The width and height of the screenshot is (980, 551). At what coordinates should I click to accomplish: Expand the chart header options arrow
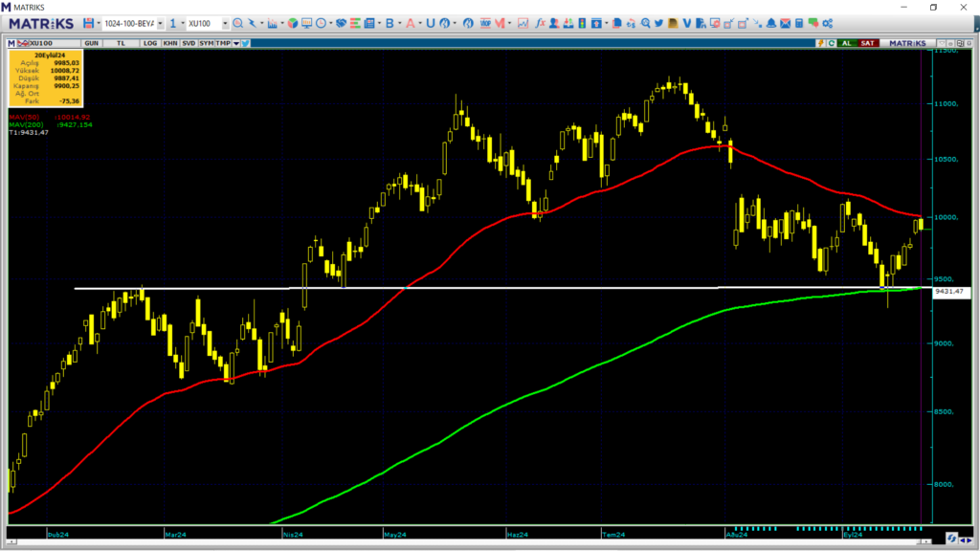[236, 43]
